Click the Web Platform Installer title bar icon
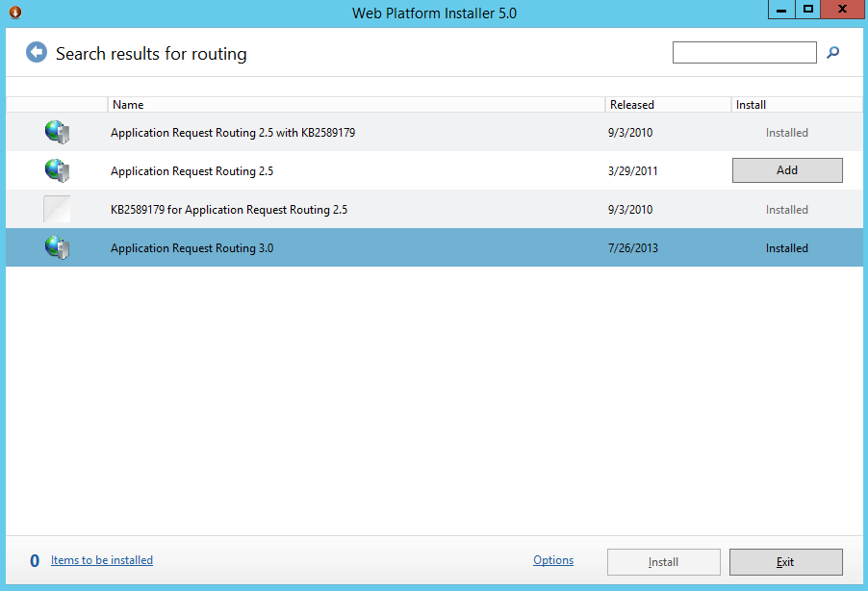 pyautogui.click(x=15, y=13)
